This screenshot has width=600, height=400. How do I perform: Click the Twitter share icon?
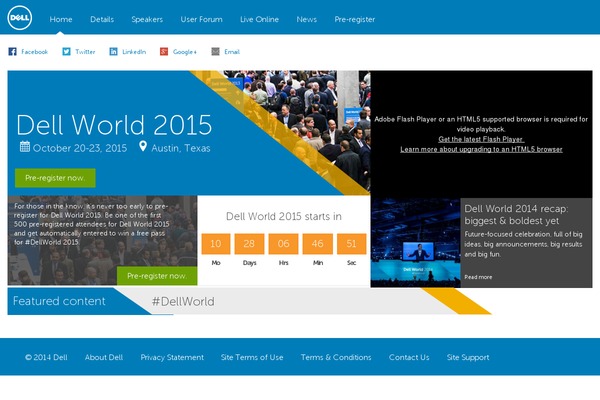pos(66,52)
